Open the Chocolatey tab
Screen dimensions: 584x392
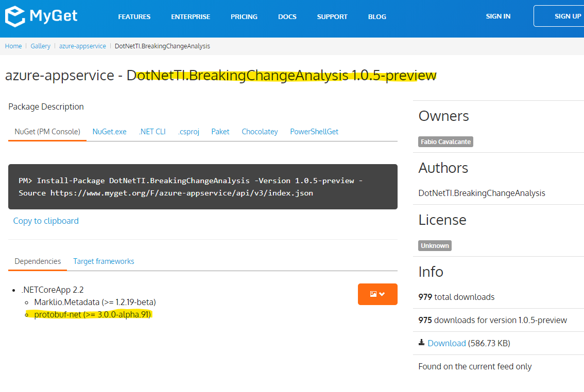coord(260,132)
